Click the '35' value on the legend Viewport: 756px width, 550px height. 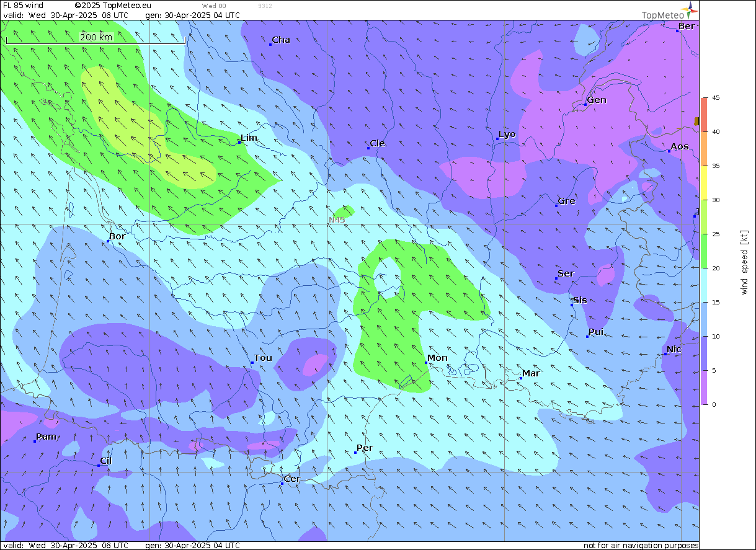716,166
